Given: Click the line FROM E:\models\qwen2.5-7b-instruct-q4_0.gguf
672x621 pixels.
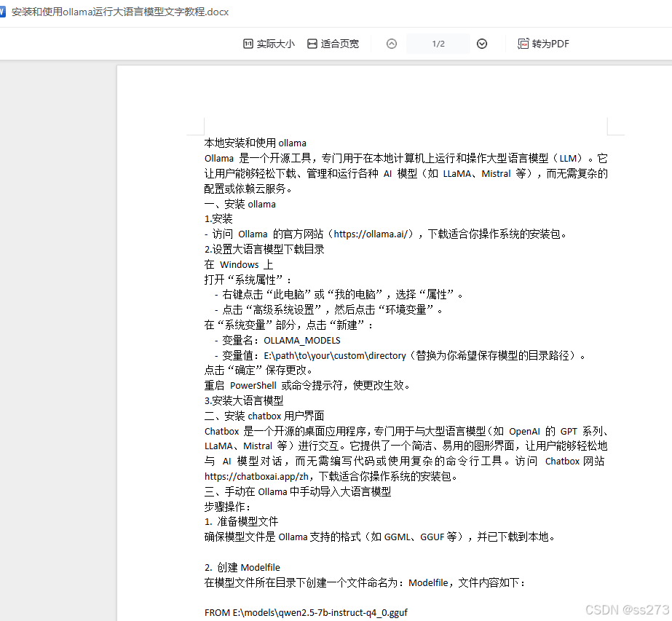Looking at the screenshot, I should (x=306, y=613).
